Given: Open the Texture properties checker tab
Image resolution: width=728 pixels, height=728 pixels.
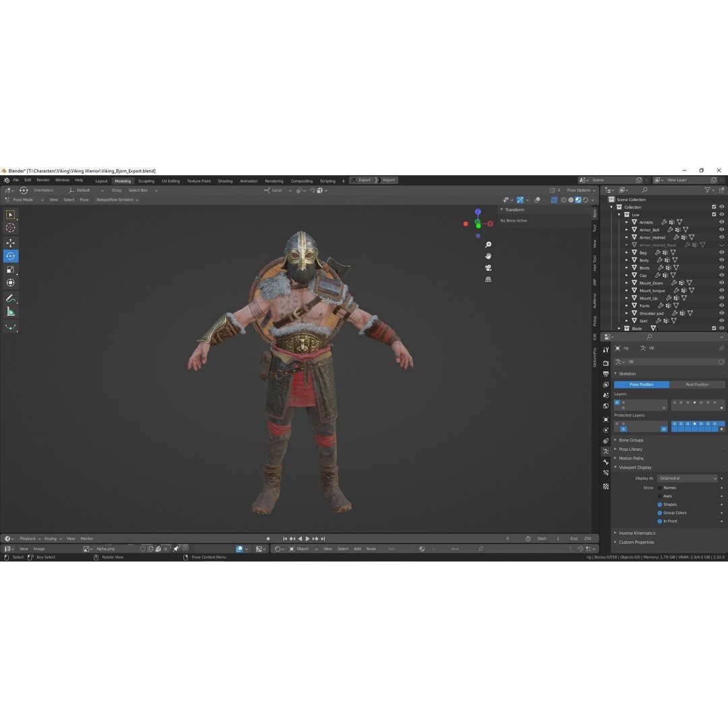Looking at the screenshot, I should point(606,486).
